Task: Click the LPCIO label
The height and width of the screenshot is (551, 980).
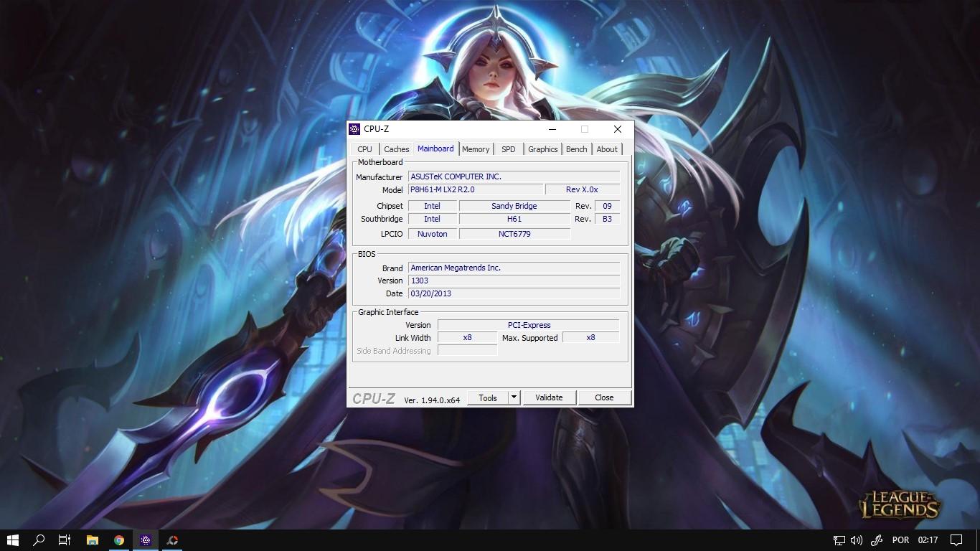Action: click(392, 234)
